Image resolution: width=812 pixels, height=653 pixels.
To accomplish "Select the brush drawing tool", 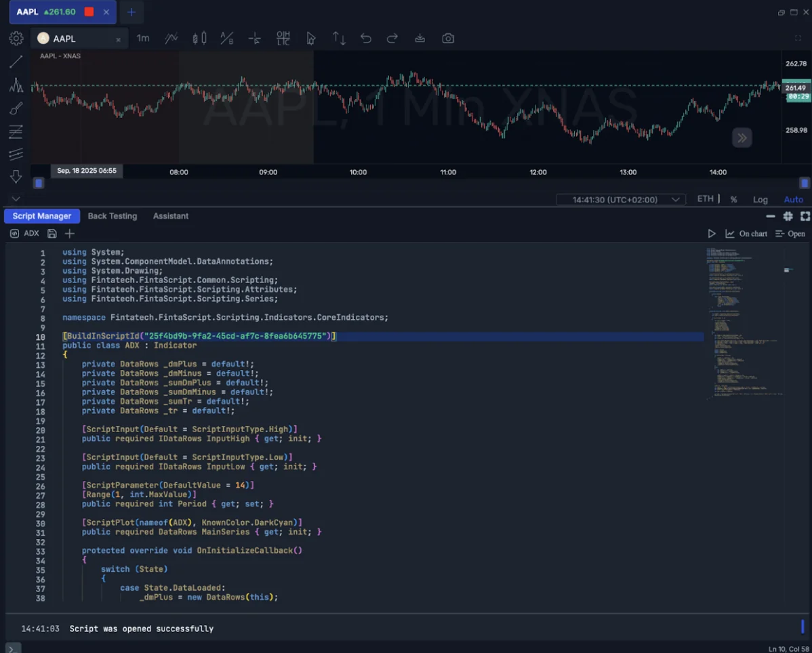I will point(16,108).
